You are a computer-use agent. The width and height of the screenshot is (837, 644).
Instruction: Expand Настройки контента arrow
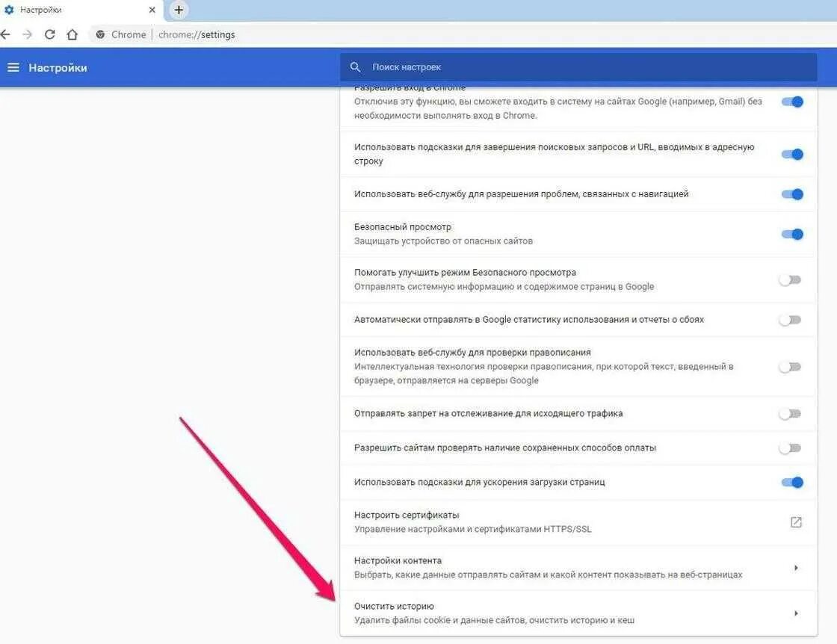[x=796, y=568]
